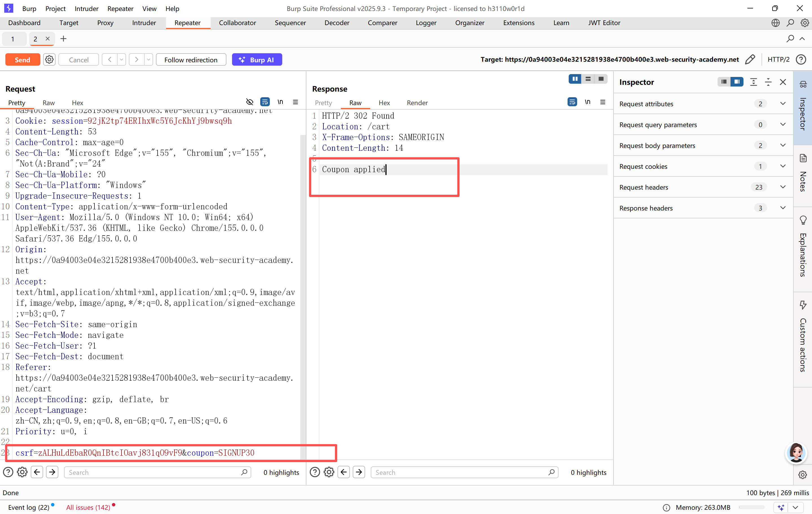812x514 pixels.
Task: Switch to the Proxy tab
Action: (105, 23)
